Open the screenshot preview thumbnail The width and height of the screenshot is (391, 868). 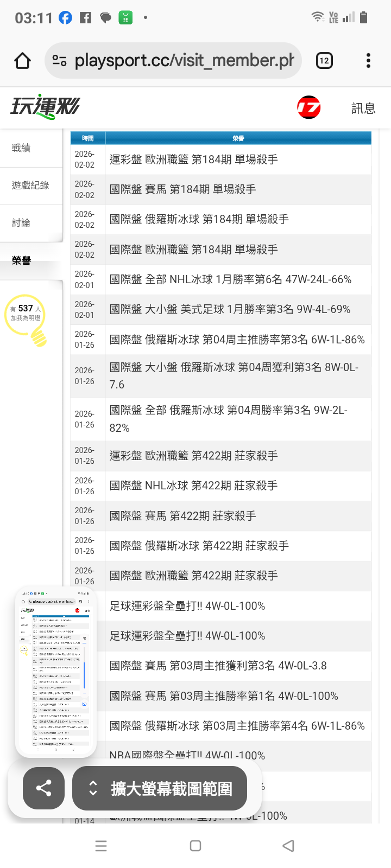click(56, 672)
